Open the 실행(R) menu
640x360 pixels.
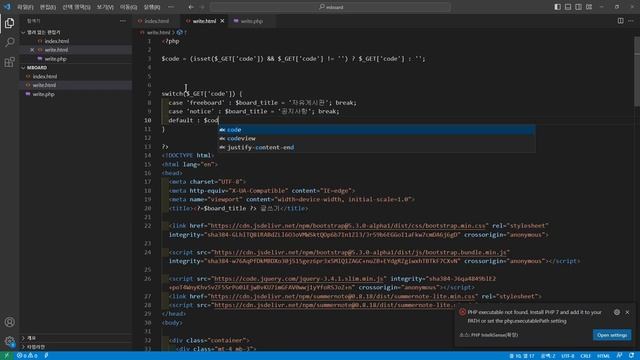(x=152, y=7)
